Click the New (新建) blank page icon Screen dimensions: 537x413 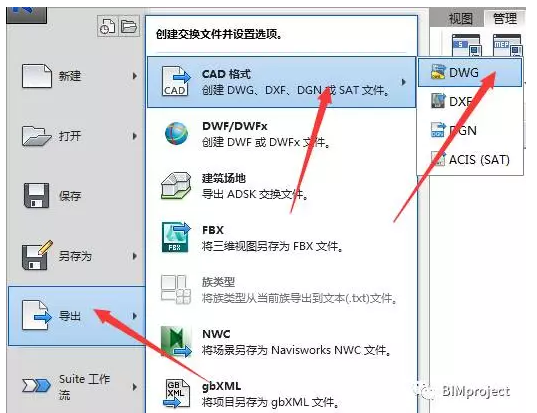click(37, 76)
